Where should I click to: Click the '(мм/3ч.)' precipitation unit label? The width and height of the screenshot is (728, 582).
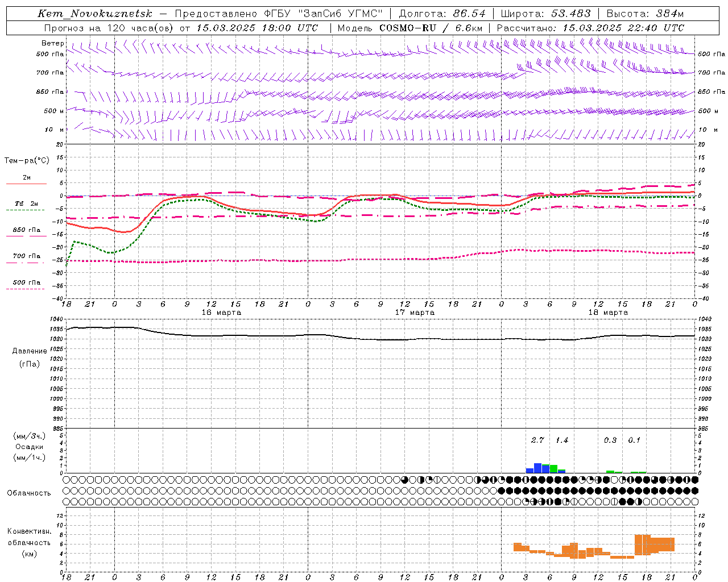coord(30,436)
